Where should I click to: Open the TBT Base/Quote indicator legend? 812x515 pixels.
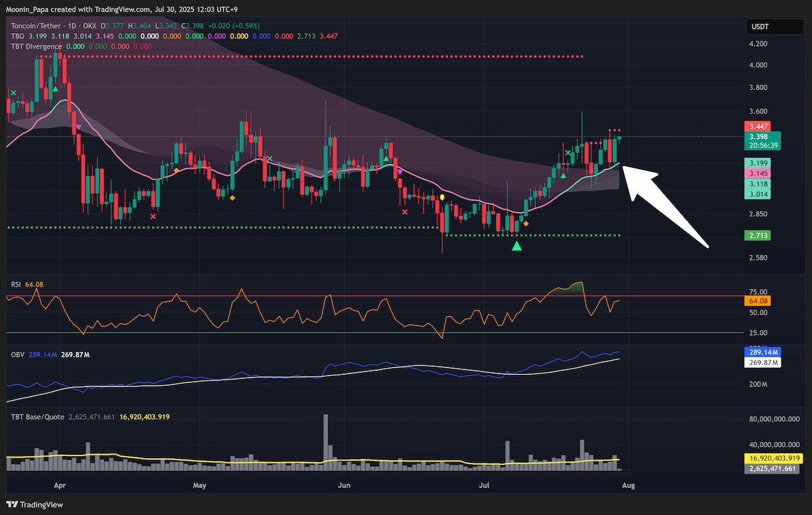click(37, 417)
